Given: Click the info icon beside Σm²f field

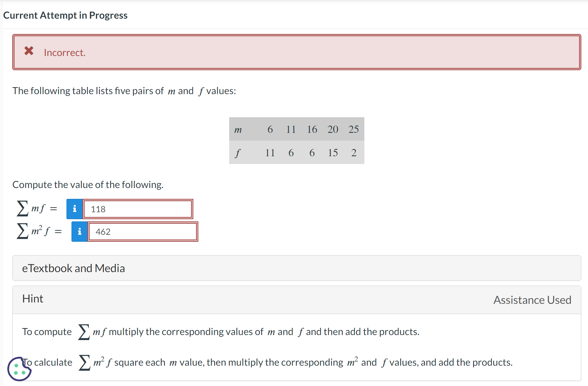Looking at the screenshot, I should pos(79,231).
